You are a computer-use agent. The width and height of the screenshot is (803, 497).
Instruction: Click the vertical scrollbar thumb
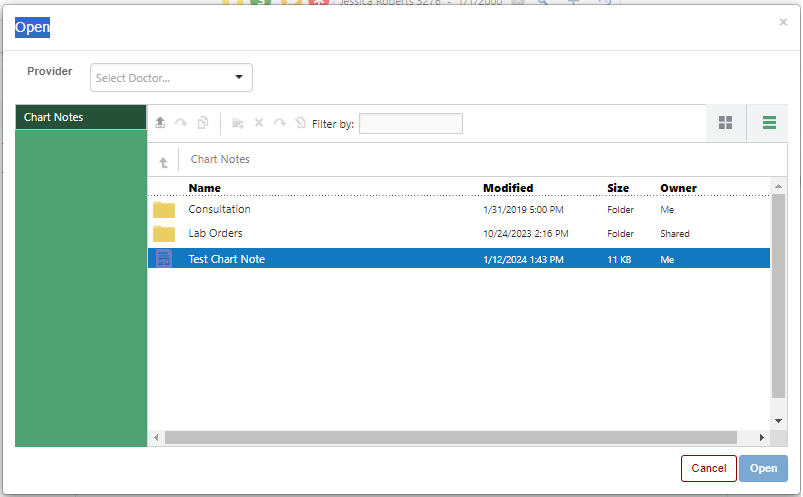[778, 296]
